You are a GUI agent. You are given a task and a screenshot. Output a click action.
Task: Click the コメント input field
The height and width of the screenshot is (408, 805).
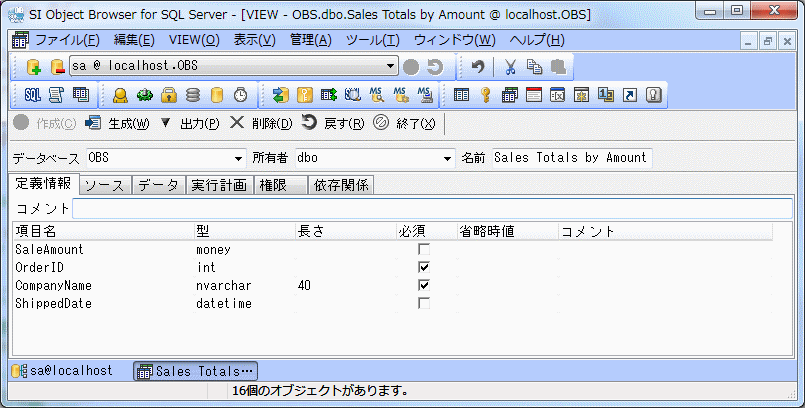coord(432,208)
